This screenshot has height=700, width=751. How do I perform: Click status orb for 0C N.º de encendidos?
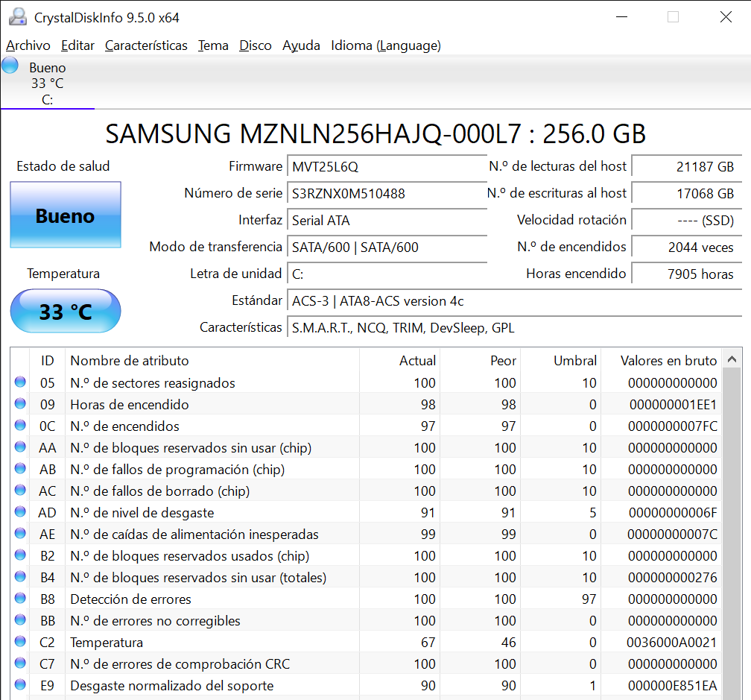click(x=20, y=426)
